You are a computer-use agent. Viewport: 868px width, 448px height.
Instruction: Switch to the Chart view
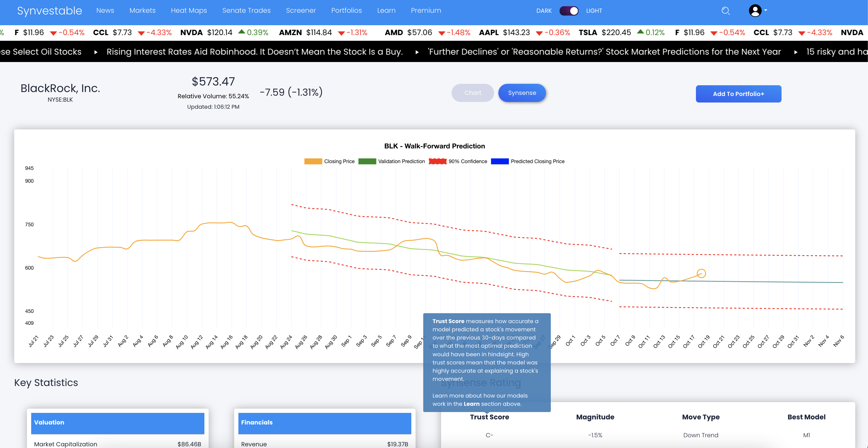coord(473,93)
